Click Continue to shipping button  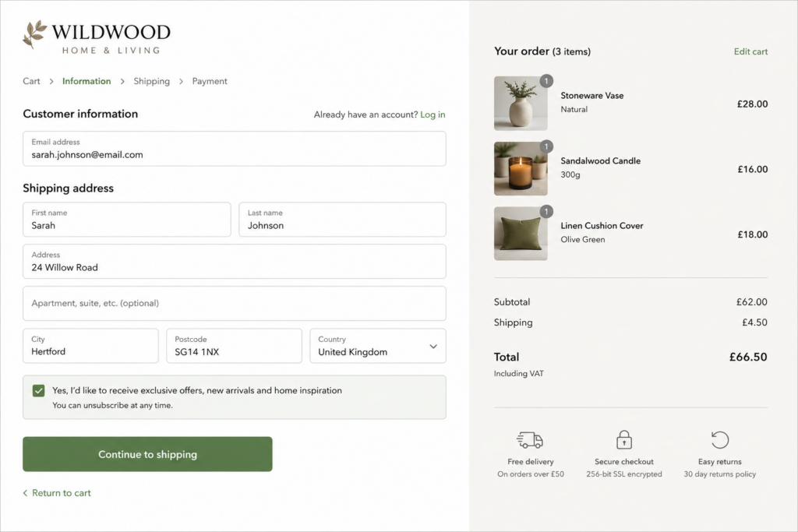point(147,454)
